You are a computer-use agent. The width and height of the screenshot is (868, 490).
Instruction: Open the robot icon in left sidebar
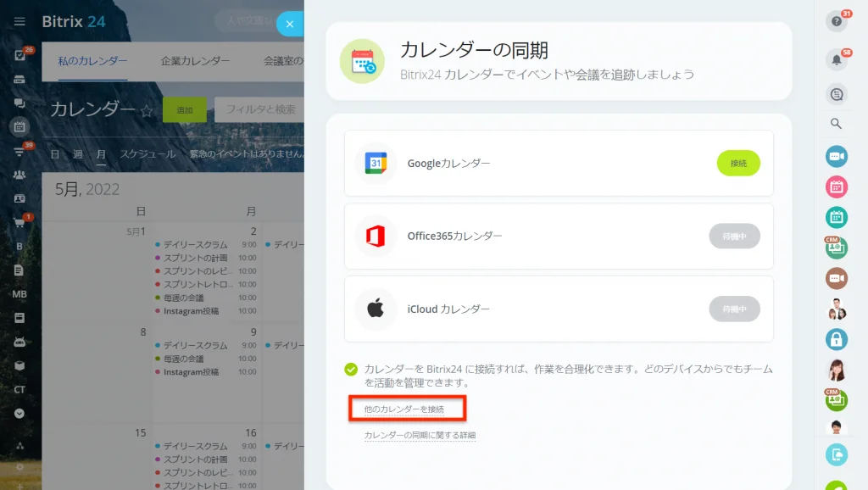pos(19,342)
